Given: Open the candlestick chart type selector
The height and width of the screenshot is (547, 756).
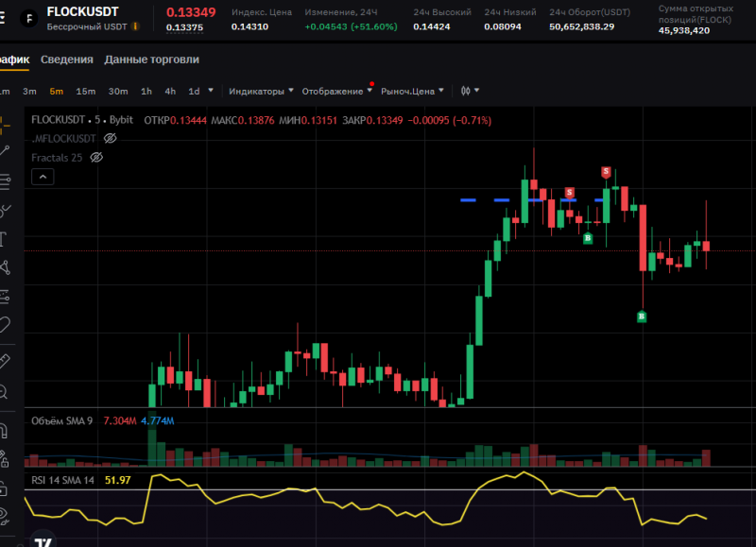Looking at the screenshot, I should click(465, 91).
